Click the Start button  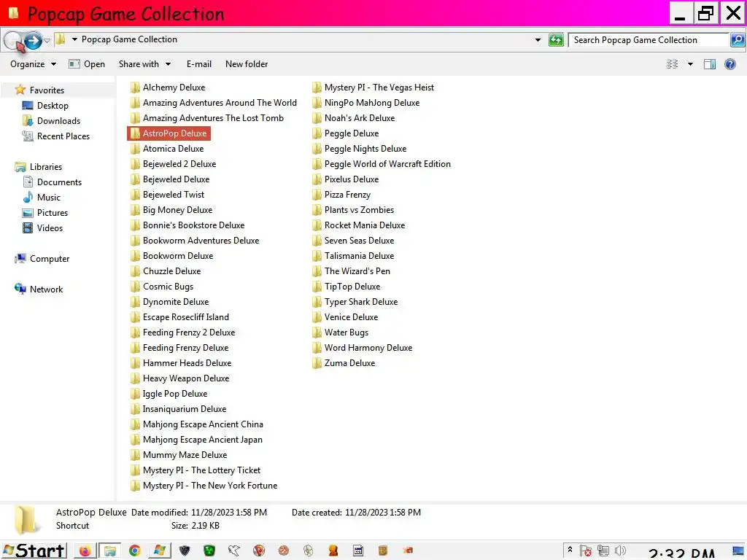coord(34,551)
